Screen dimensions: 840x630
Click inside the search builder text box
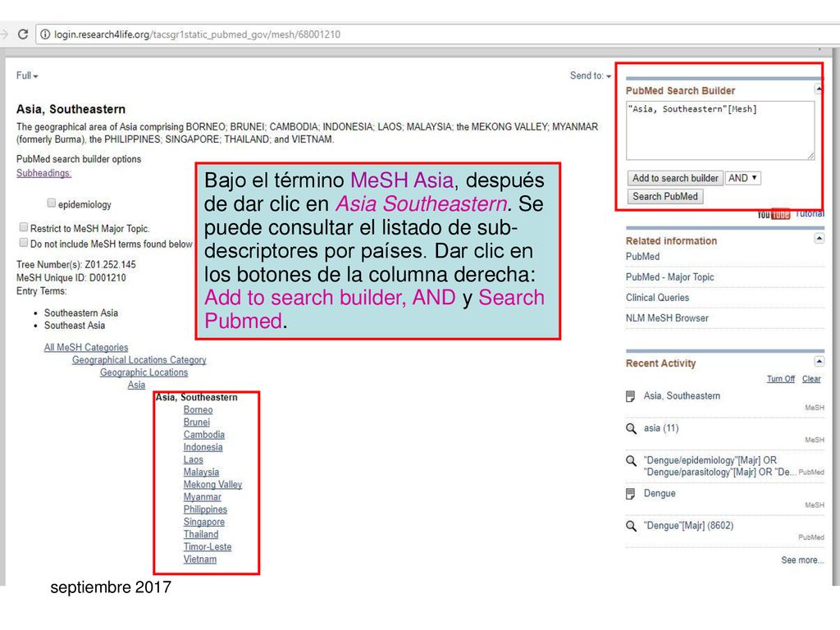[x=720, y=130]
